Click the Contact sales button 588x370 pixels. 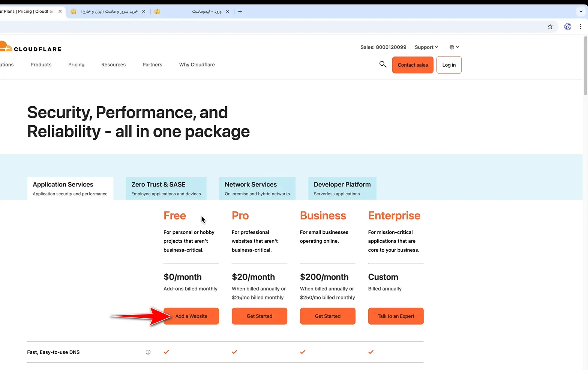coord(412,65)
